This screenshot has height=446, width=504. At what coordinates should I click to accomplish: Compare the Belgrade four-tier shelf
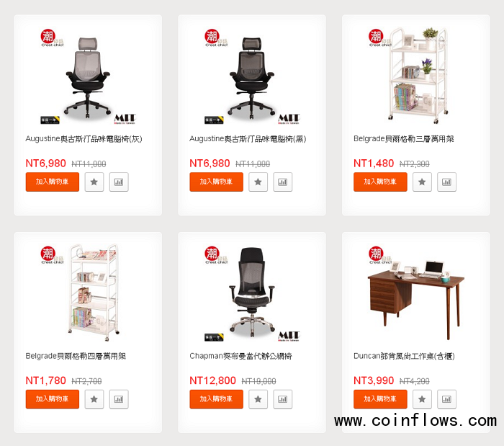119,399
